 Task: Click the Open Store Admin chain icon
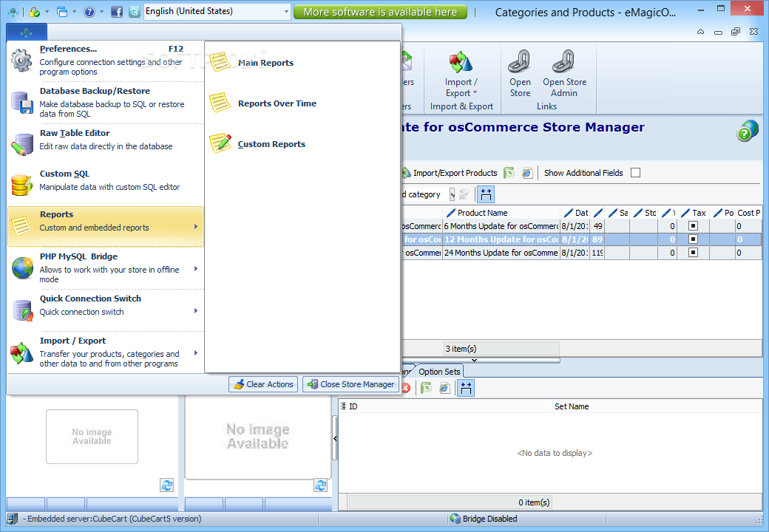point(563,61)
